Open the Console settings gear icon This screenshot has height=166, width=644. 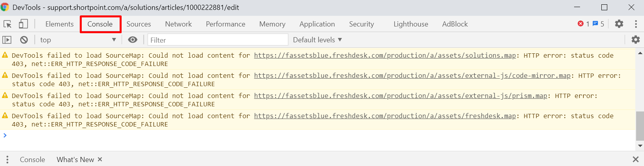tap(636, 40)
